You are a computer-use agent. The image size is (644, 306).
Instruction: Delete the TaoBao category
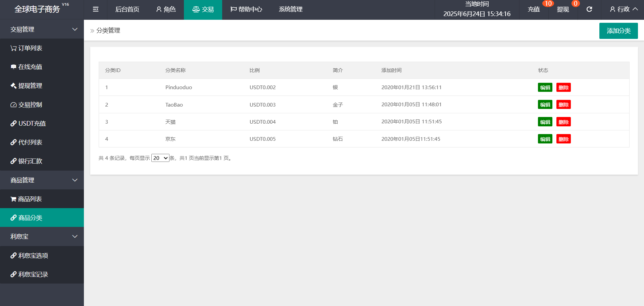pyautogui.click(x=563, y=105)
